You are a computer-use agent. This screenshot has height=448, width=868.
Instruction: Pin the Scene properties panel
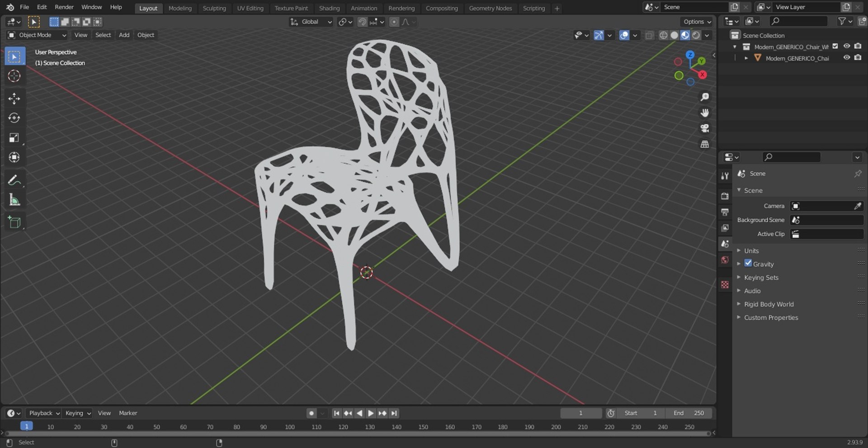click(x=858, y=174)
